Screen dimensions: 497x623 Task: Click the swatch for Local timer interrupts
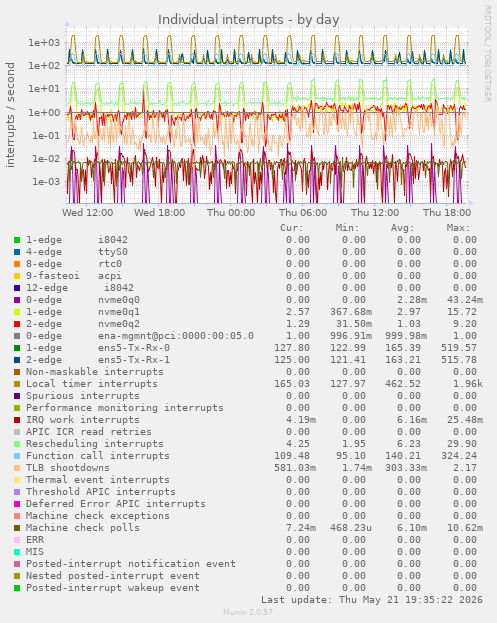pos(17,384)
